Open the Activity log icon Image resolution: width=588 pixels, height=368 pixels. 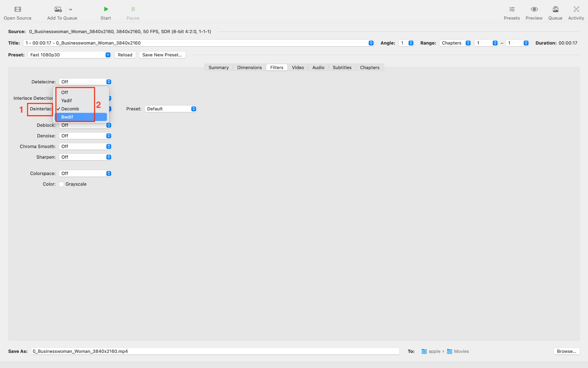pos(576,9)
